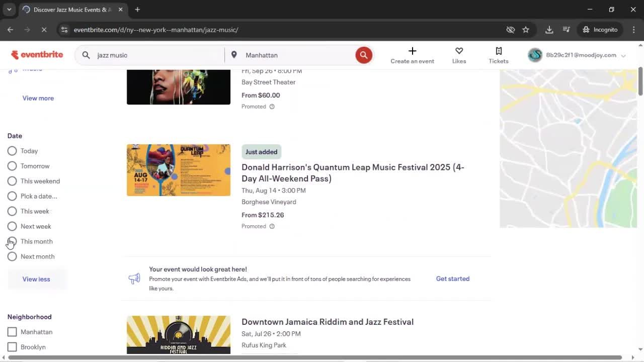Screen dimensions: 644x362
Task: Click Incognito indicator
Action: click(x=600, y=30)
